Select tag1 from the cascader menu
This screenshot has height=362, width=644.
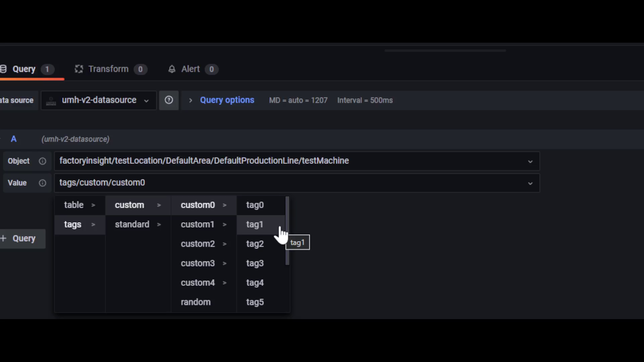255,225
